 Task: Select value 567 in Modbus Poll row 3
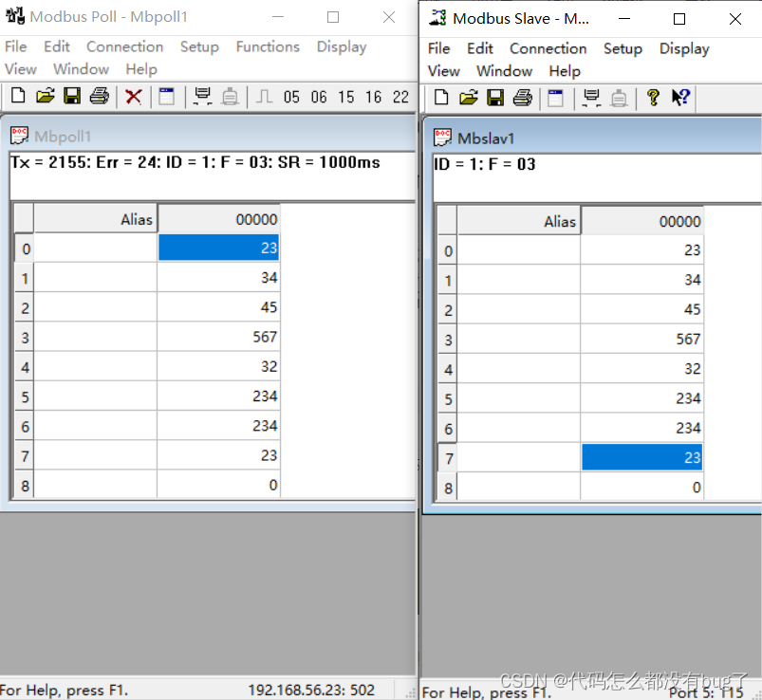coord(218,337)
